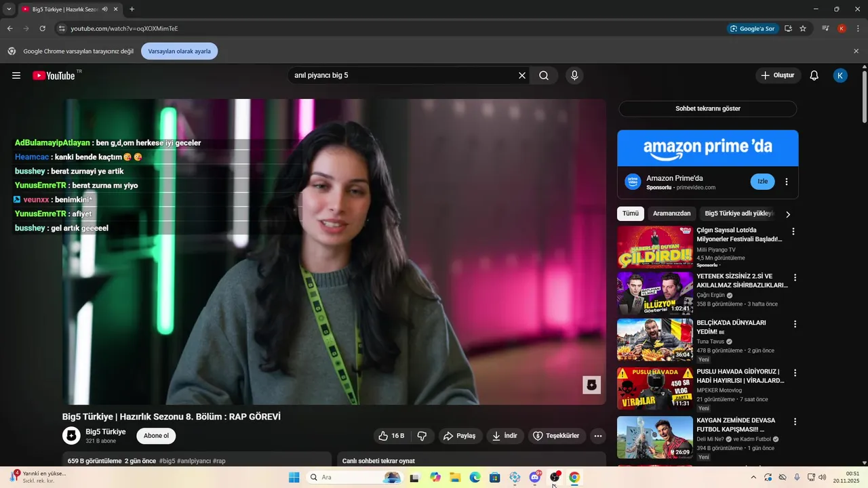This screenshot has width=868, height=488.
Task: Open the K account avatar menu
Action: pyautogui.click(x=840, y=75)
